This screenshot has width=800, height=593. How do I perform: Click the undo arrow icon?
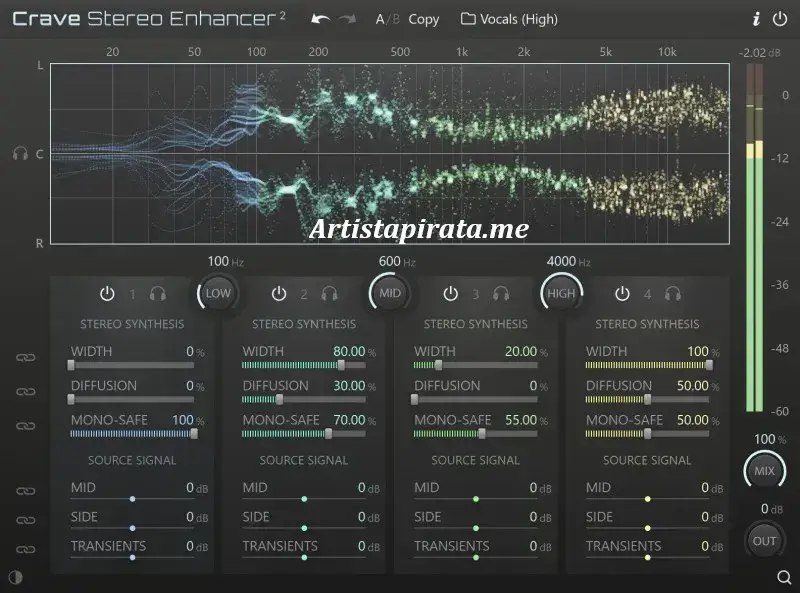coord(320,19)
